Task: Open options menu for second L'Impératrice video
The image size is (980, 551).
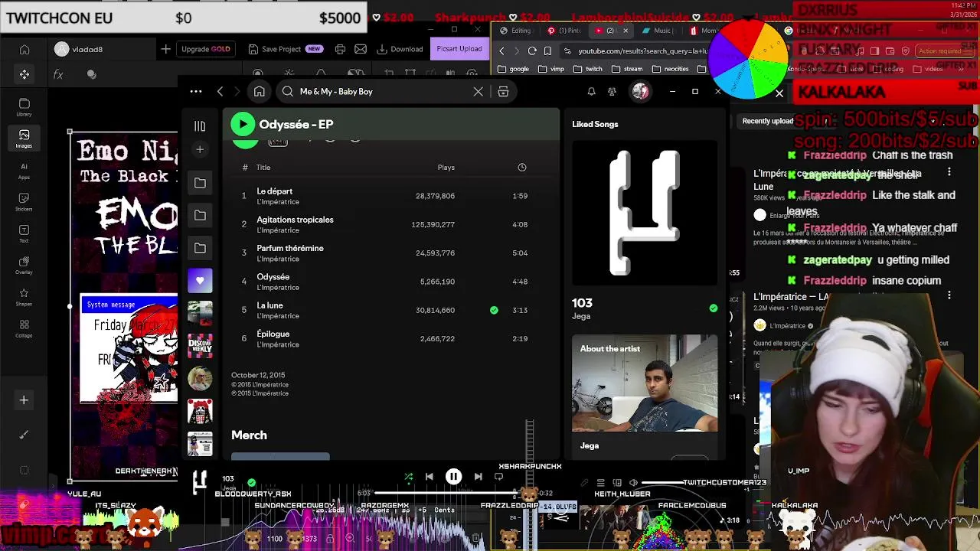Action: [949, 295]
